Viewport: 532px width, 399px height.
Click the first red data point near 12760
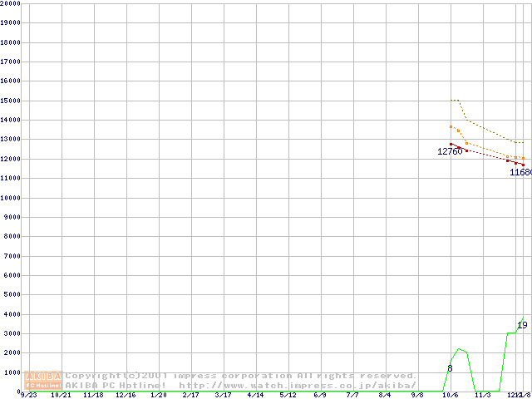click(x=451, y=144)
